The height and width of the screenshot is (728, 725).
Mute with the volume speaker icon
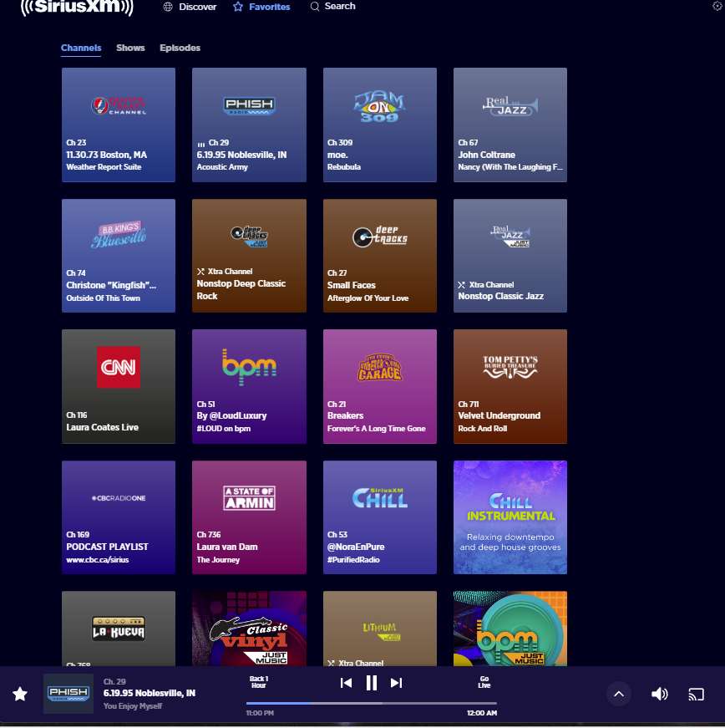[x=660, y=694]
